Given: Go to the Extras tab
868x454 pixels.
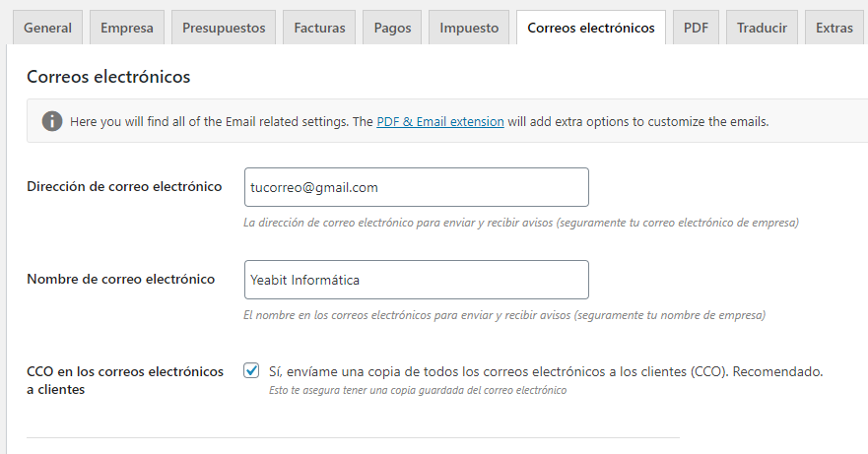Looking at the screenshot, I should (x=835, y=28).
